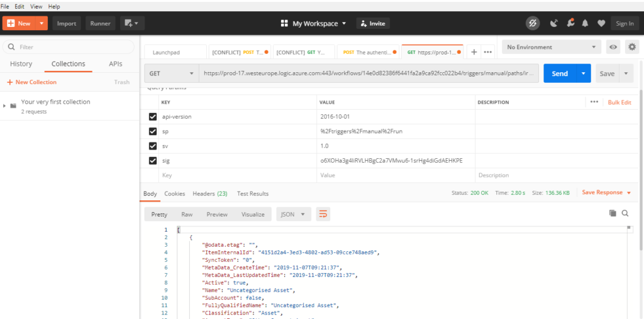The image size is (644, 319).
Task: Click the collection folder icon
Action: pos(13,105)
